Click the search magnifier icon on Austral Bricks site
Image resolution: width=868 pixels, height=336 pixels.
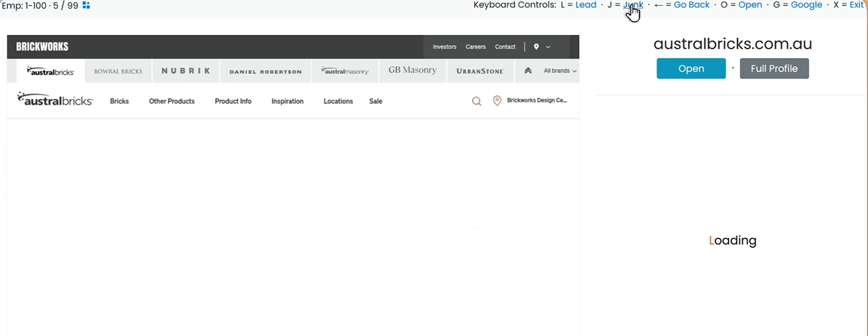[x=476, y=101]
